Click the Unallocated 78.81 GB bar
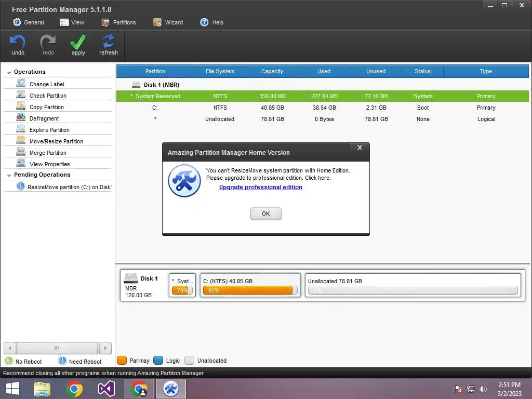 click(x=413, y=290)
